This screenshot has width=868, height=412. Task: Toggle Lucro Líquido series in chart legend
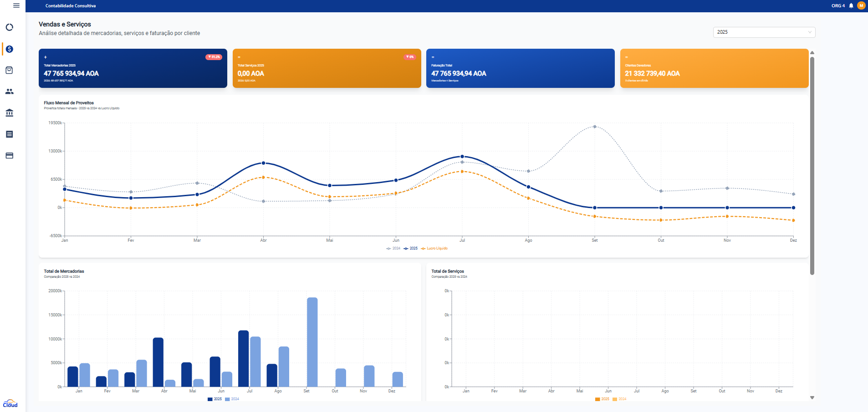pos(434,249)
